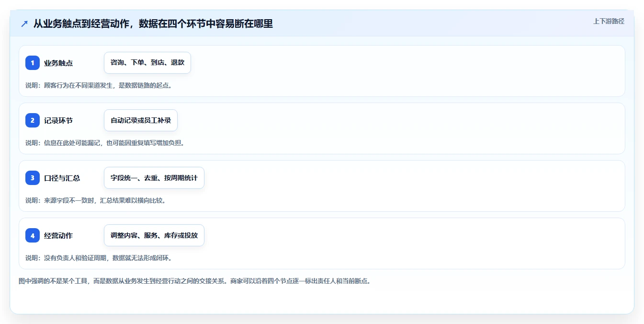This screenshot has height=324, width=644.
Task: Click step number 4 badge
Action: click(x=33, y=235)
